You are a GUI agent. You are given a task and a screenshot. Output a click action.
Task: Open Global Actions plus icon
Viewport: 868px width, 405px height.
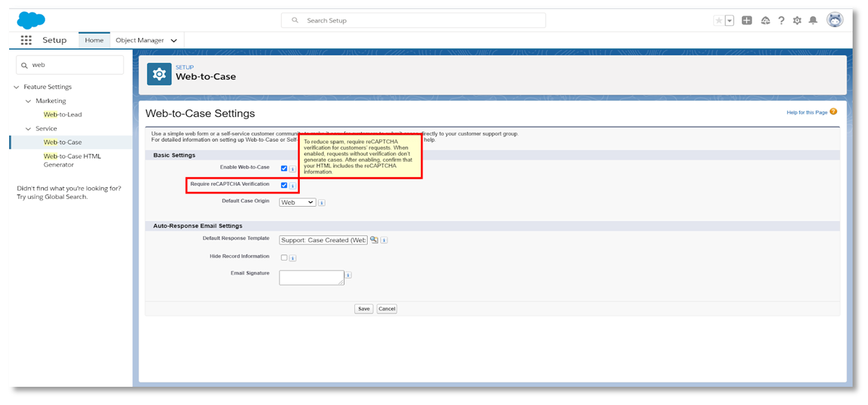point(747,20)
